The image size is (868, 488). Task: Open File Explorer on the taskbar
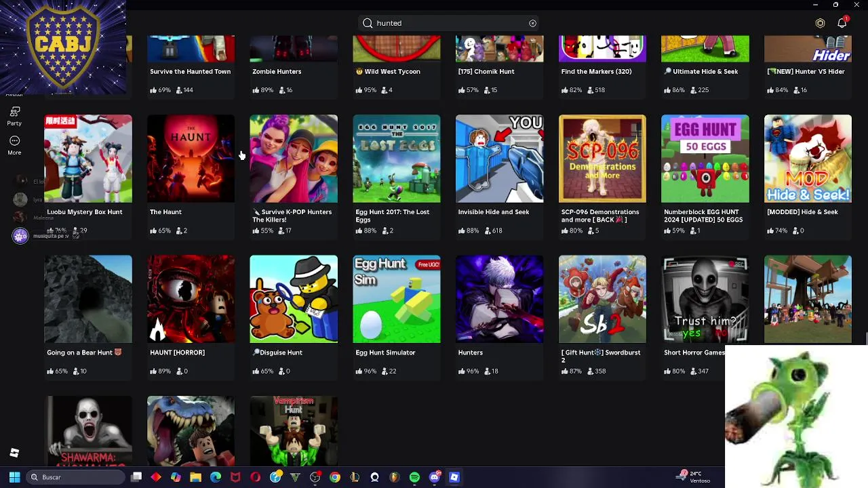(195, 477)
